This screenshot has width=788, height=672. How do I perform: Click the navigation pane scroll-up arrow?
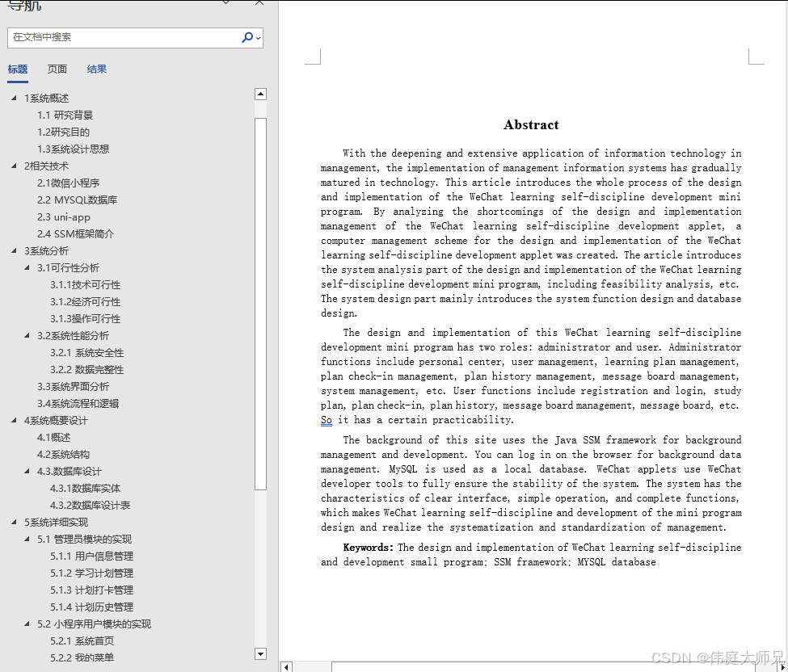[260, 94]
